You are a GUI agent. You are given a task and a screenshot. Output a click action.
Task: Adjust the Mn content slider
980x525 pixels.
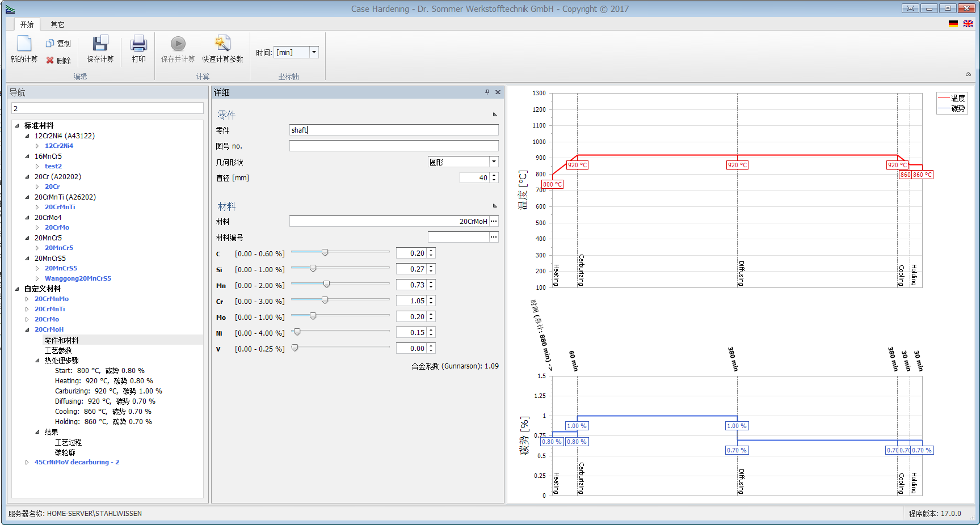click(326, 284)
